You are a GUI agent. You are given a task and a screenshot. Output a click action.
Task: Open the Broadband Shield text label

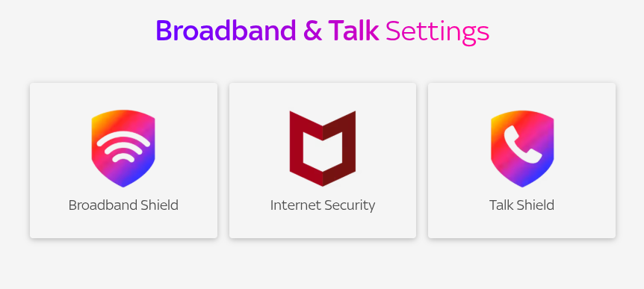point(123,205)
